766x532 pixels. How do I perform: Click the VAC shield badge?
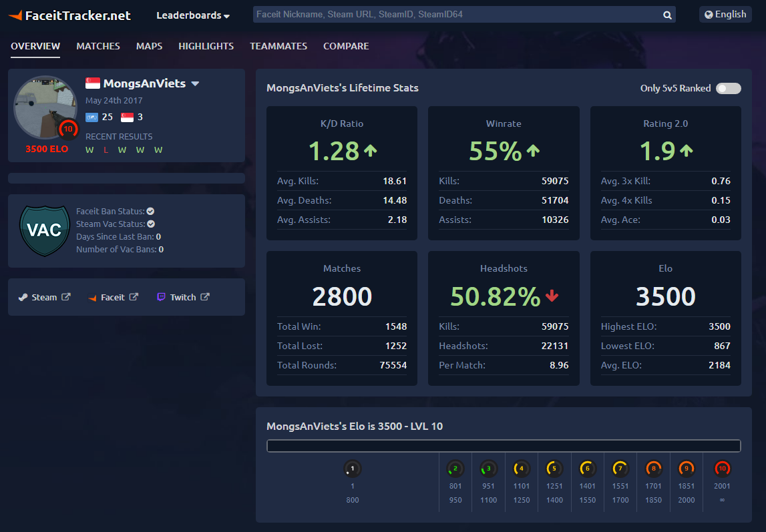click(x=45, y=230)
